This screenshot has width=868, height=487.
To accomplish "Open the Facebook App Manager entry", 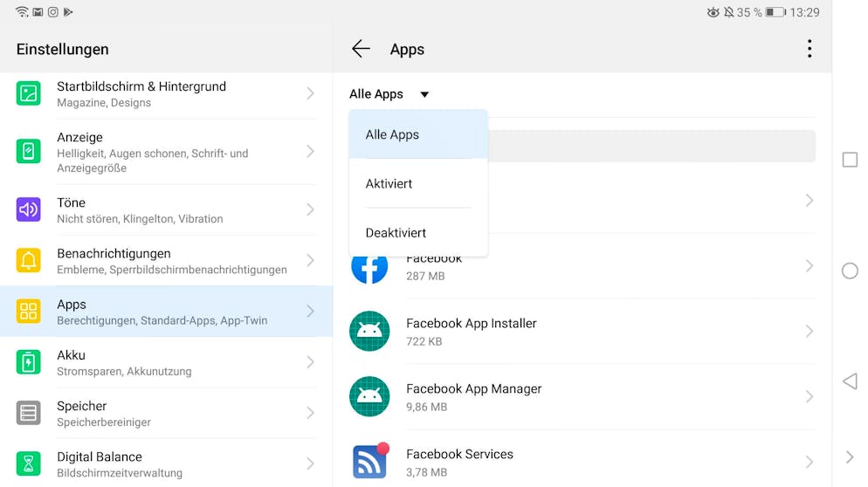I will click(582, 396).
